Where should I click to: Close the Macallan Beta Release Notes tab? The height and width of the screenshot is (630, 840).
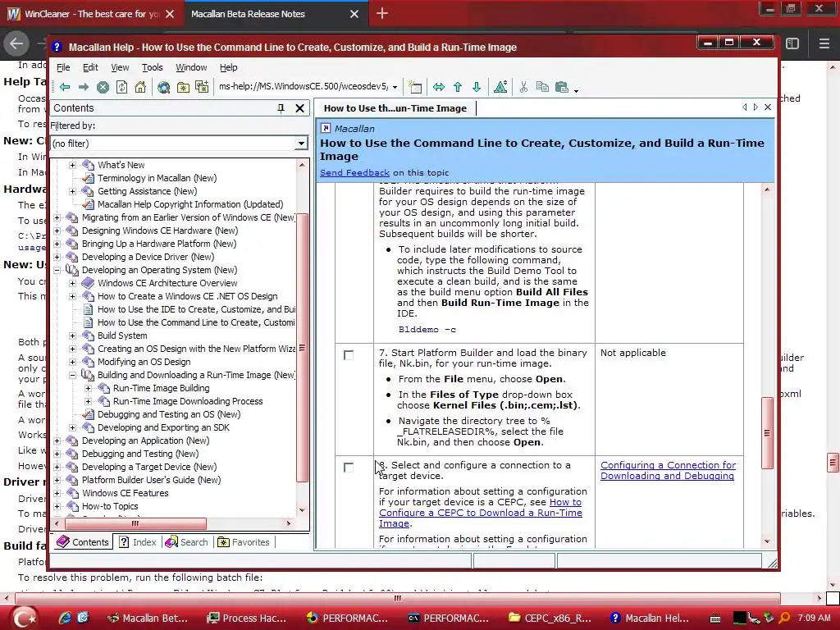coord(354,14)
